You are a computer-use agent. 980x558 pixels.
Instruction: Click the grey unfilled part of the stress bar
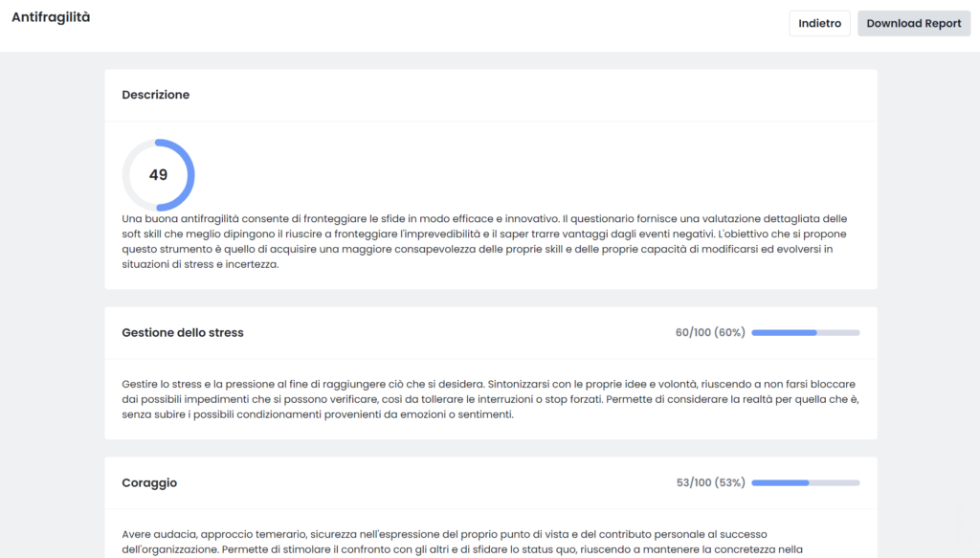[838, 332]
